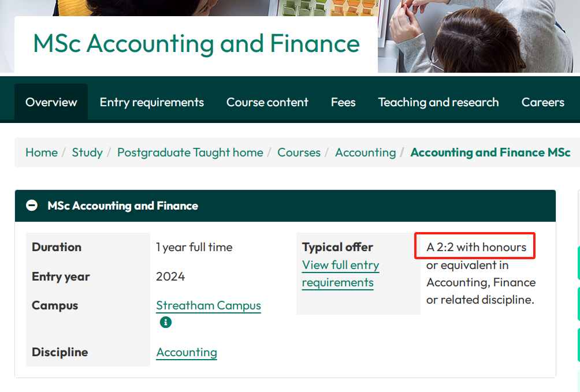Select the Fees tab
Screen dimensions: 580x392
click(x=343, y=102)
